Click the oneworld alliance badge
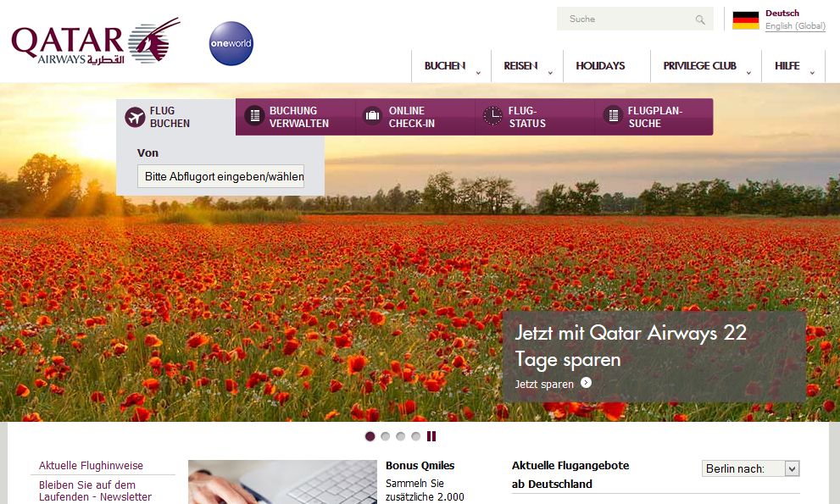Image resolution: width=840 pixels, height=504 pixels. point(231,43)
